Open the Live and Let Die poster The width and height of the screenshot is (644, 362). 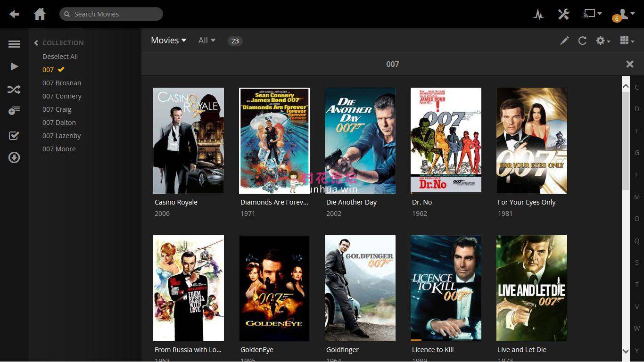click(532, 288)
